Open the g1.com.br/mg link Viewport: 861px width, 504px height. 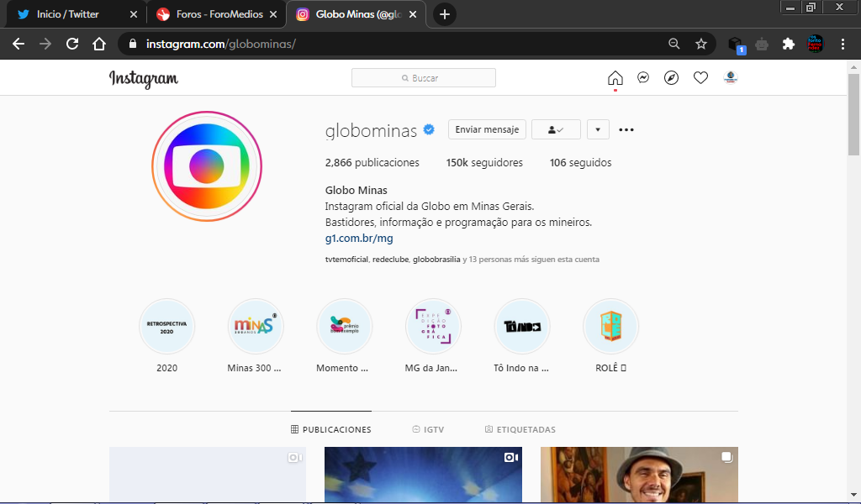pos(359,238)
